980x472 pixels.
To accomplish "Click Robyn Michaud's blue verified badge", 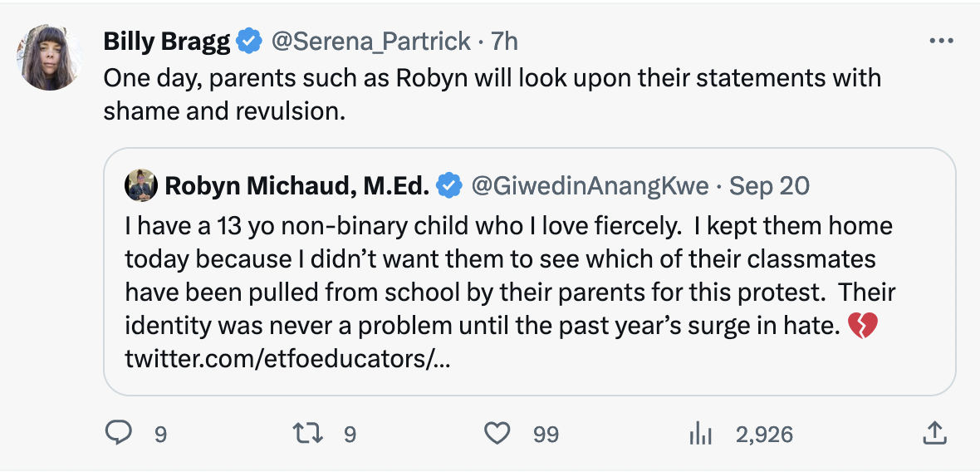I will tap(449, 185).
